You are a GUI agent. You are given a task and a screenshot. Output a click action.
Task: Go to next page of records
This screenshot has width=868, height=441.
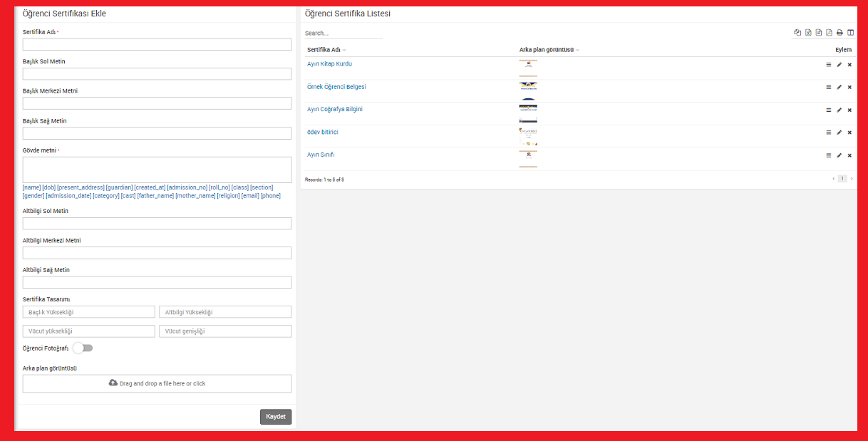coord(851,179)
